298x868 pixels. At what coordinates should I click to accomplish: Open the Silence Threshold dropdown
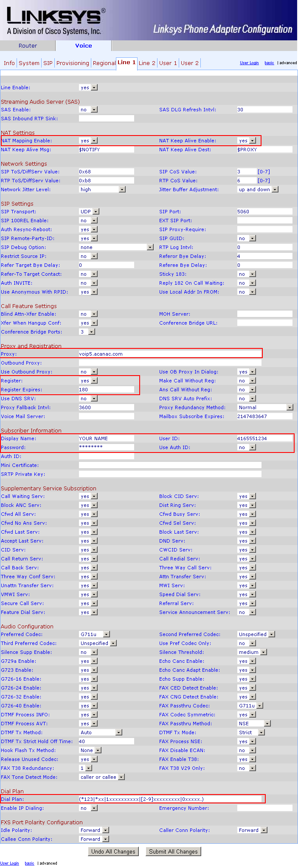252,652
